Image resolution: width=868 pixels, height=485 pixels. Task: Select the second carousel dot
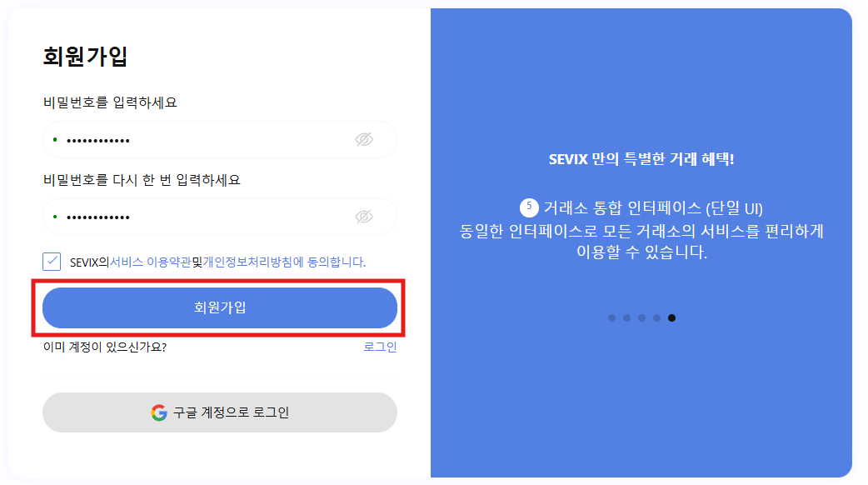(627, 317)
